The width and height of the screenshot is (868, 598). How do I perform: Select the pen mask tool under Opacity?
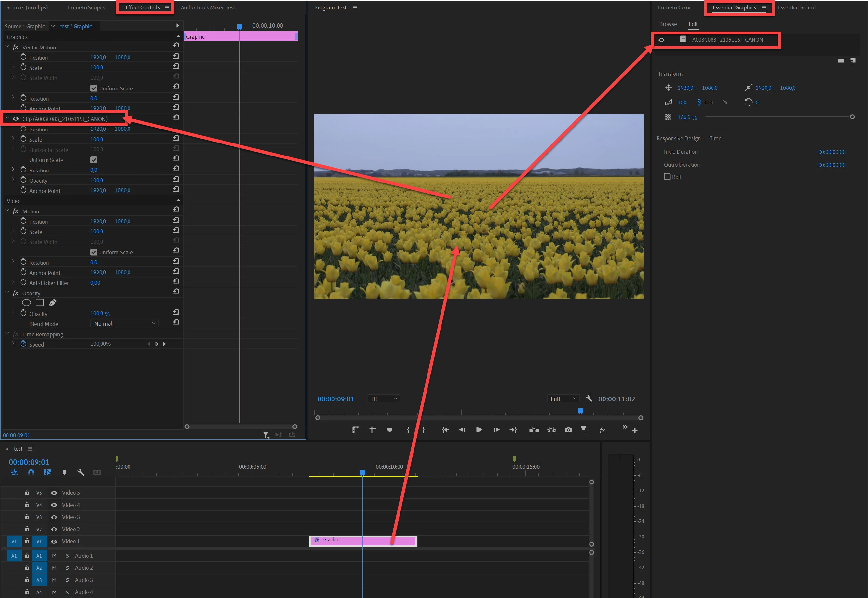pos(53,302)
